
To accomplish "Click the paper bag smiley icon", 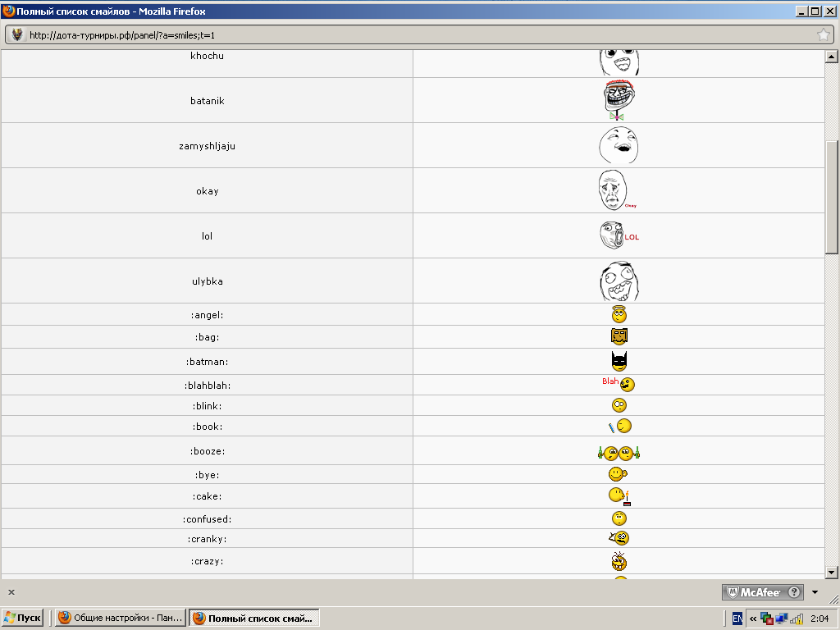I will [619, 336].
